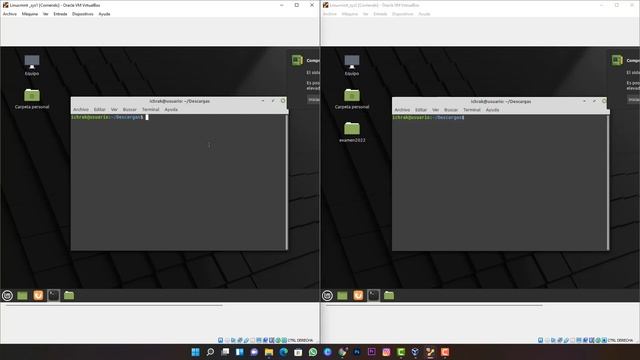The height and width of the screenshot is (360, 640).
Task: Open Buscar menu of the right terminal
Action: [451, 110]
